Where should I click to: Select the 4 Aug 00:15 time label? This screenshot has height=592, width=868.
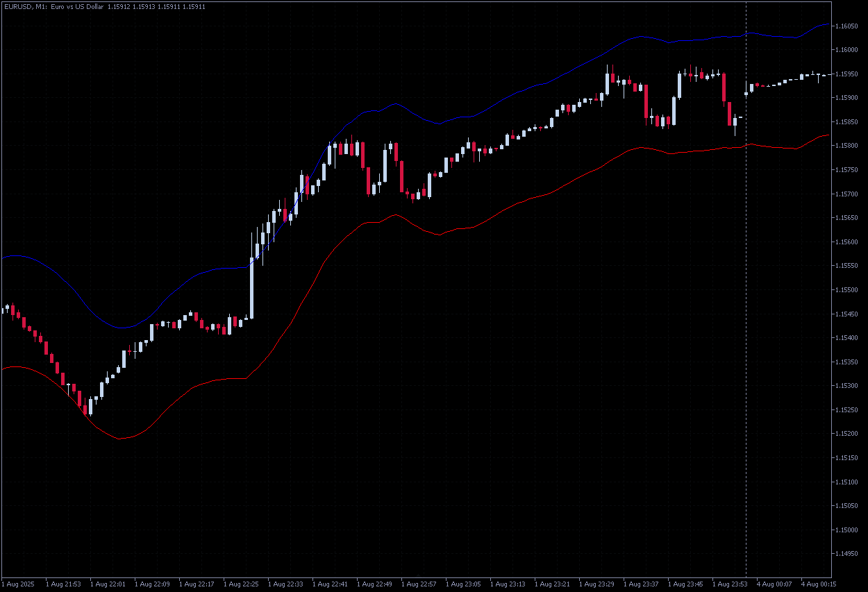818,584
